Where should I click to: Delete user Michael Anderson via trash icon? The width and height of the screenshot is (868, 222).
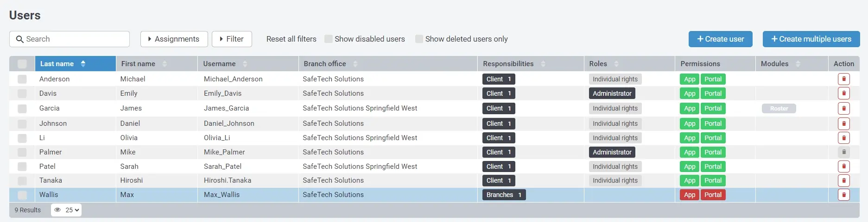pos(843,79)
